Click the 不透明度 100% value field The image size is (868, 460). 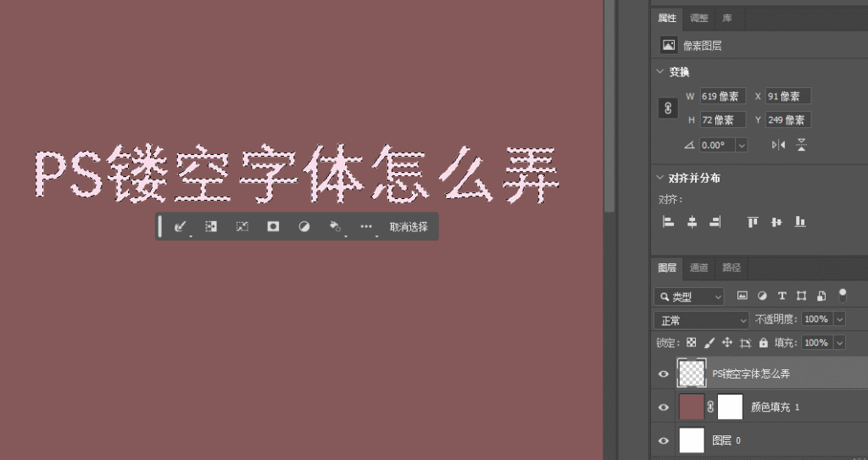817,319
